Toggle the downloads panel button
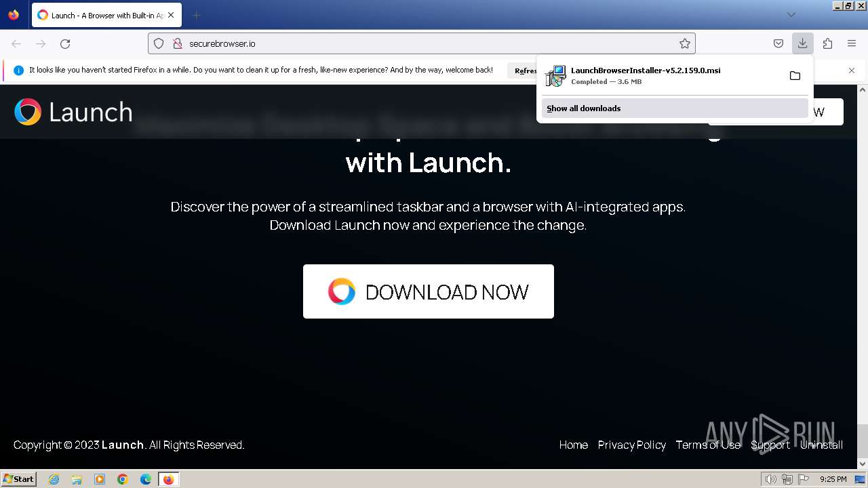868x488 pixels. pyautogui.click(x=803, y=43)
